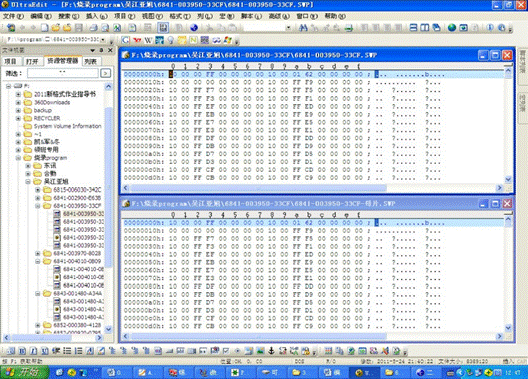
Task: Click the taskbar clock 12:47
Action: (512, 373)
